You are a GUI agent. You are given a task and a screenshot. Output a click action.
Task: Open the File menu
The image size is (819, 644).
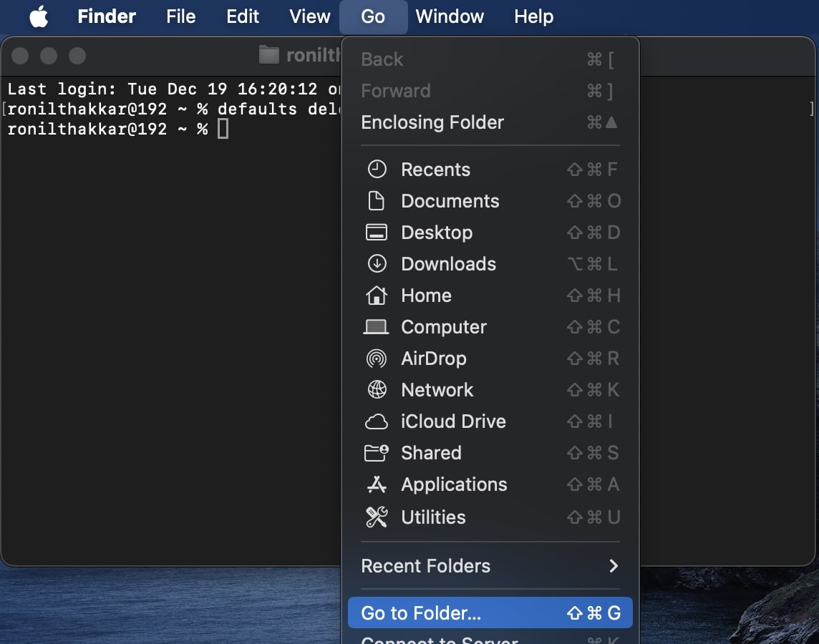click(x=180, y=16)
